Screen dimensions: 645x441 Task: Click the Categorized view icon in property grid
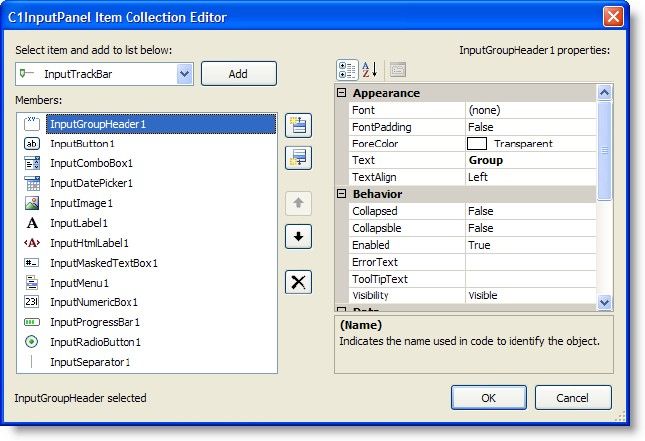pos(347,70)
